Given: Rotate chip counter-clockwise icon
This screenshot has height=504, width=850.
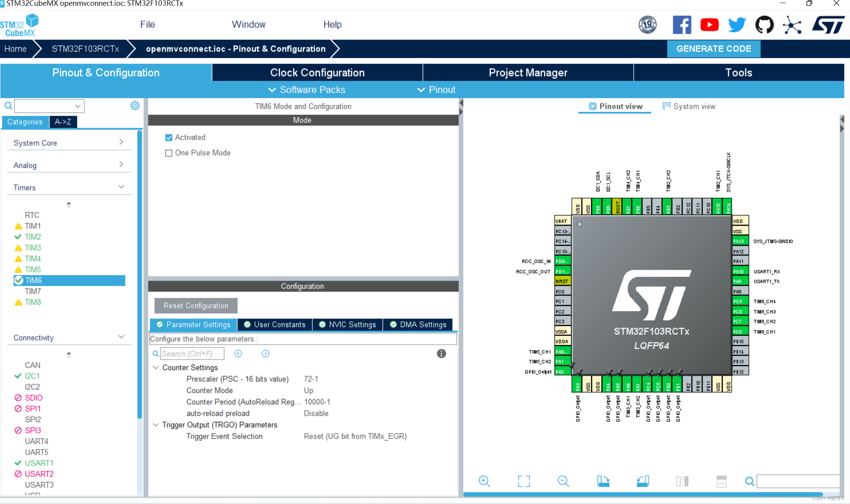Looking at the screenshot, I should (x=643, y=481).
